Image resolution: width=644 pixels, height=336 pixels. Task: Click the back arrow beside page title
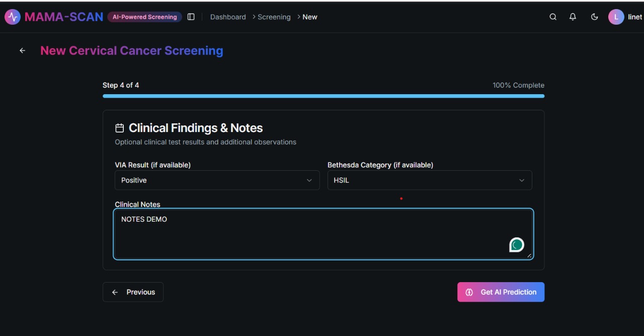pos(22,50)
